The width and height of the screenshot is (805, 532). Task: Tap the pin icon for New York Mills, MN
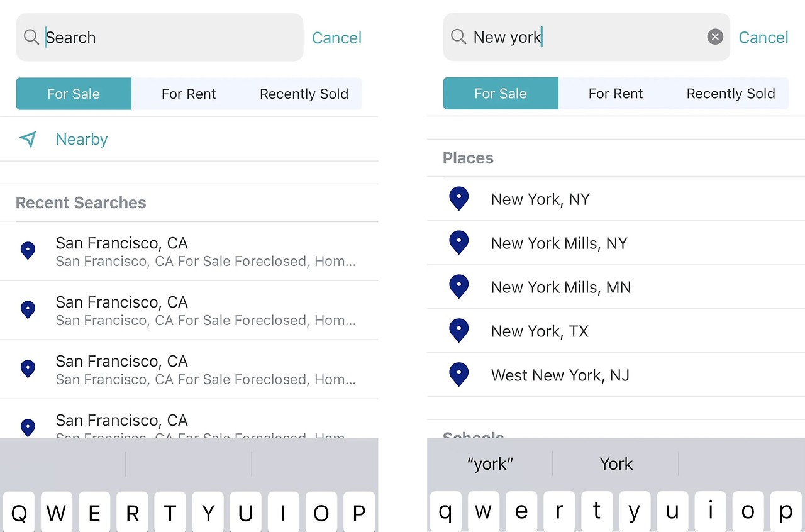[x=459, y=287]
